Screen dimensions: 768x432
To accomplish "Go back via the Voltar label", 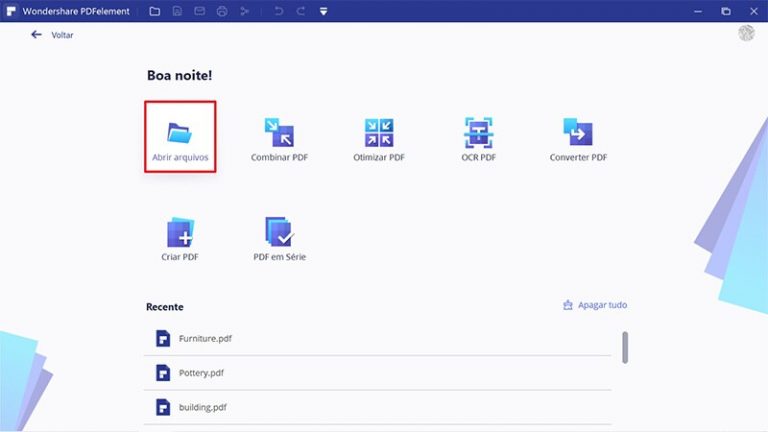I will tap(62, 35).
